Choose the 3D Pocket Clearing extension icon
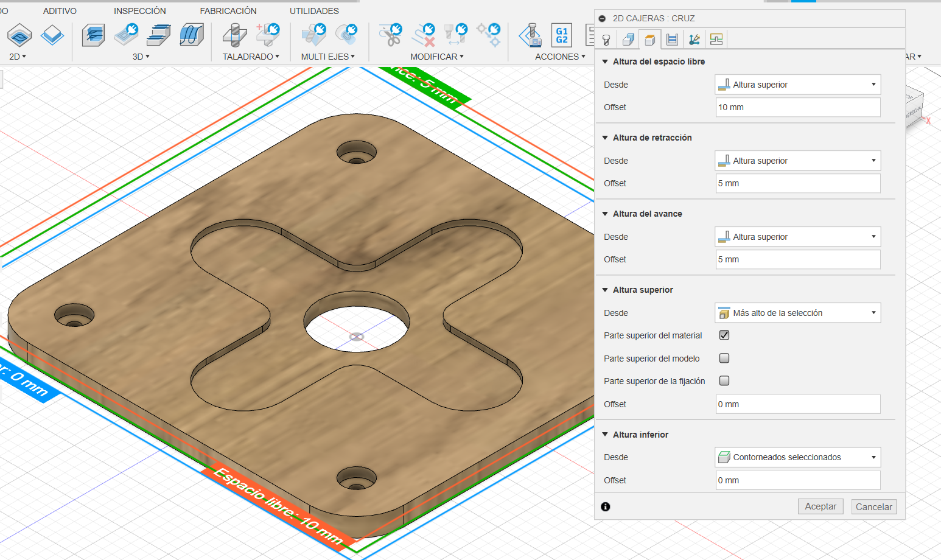This screenshot has width=941, height=560. tap(126, 35)
